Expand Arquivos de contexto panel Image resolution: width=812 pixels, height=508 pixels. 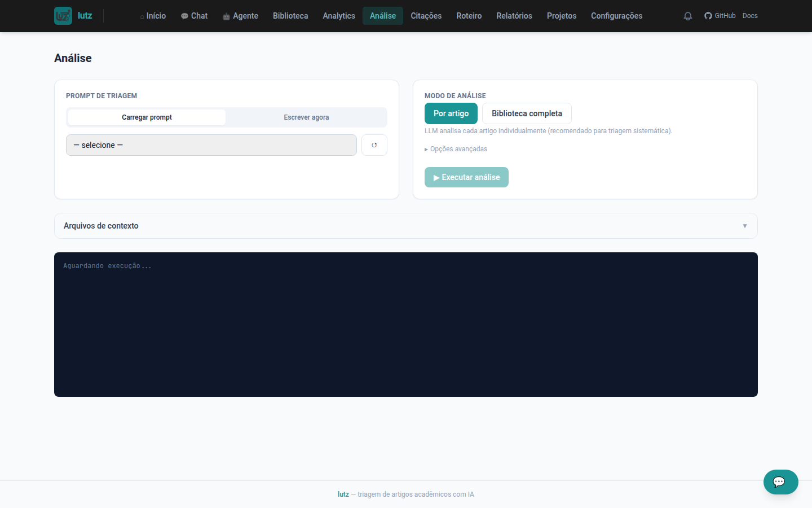click(x=406, y=226)
